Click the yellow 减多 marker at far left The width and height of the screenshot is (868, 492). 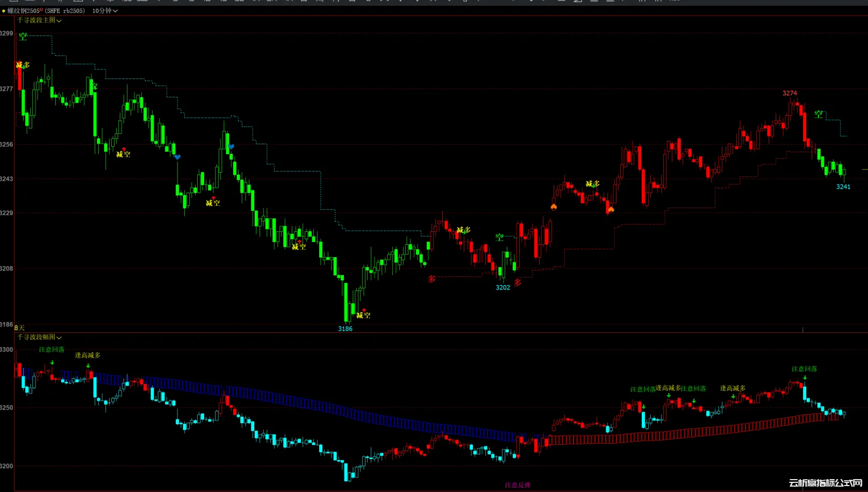[23, 65]
